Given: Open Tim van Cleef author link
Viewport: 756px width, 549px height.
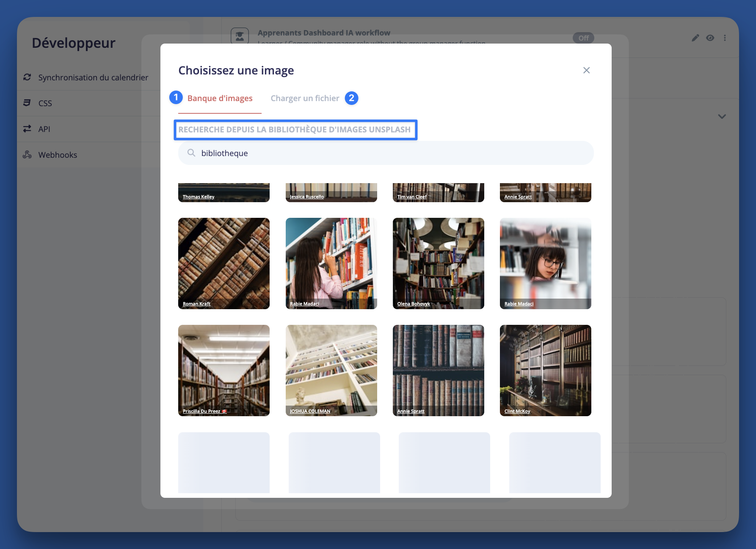Looking at the screenshot, I should tap(412, 197).
